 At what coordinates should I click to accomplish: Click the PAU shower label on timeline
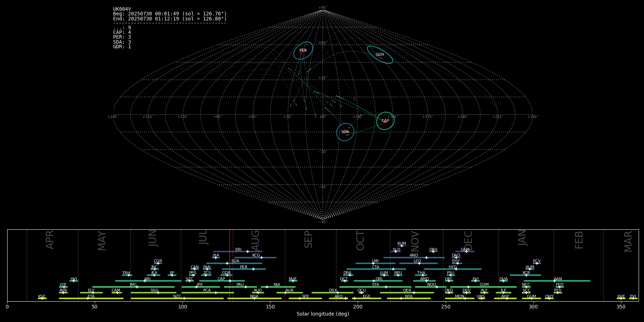240,285
